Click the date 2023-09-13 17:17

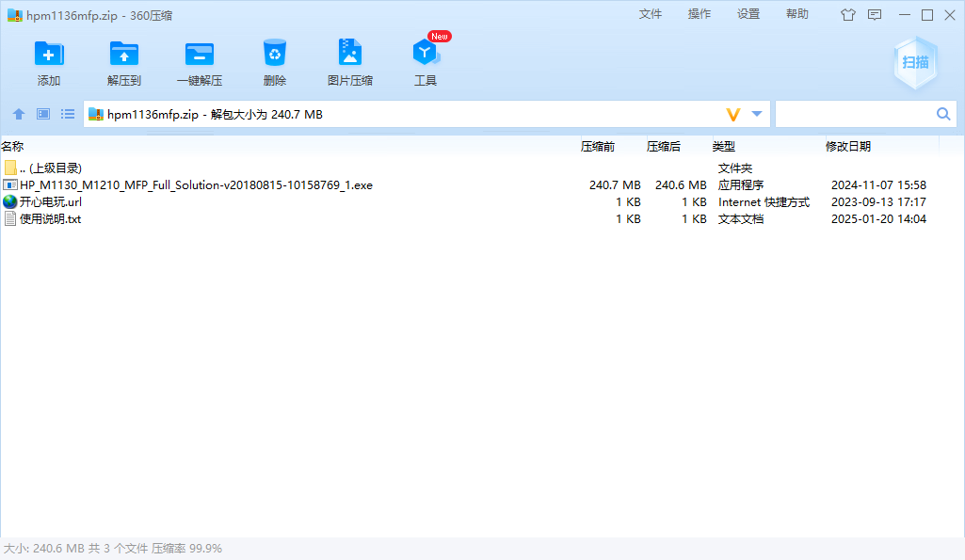[878, 201]
